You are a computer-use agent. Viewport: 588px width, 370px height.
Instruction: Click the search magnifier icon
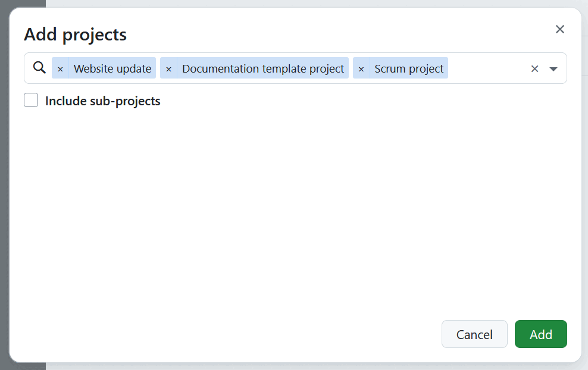click(39, 68)
